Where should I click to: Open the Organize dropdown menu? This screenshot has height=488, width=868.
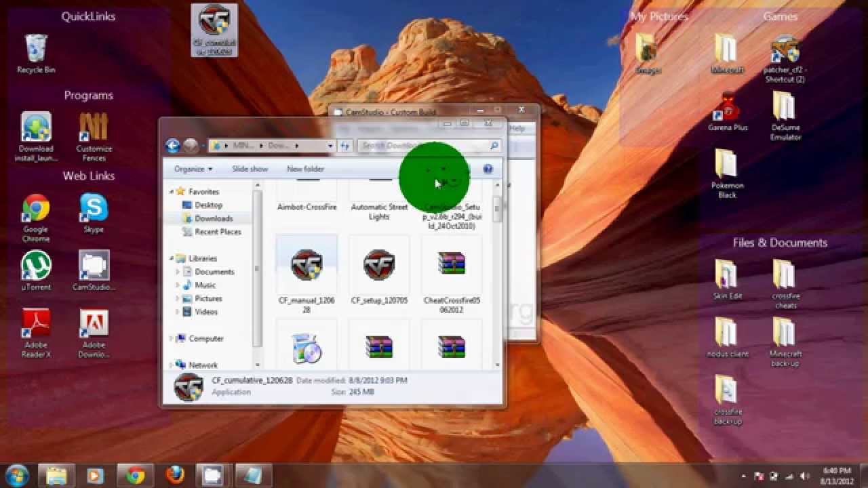click(193, 169)
